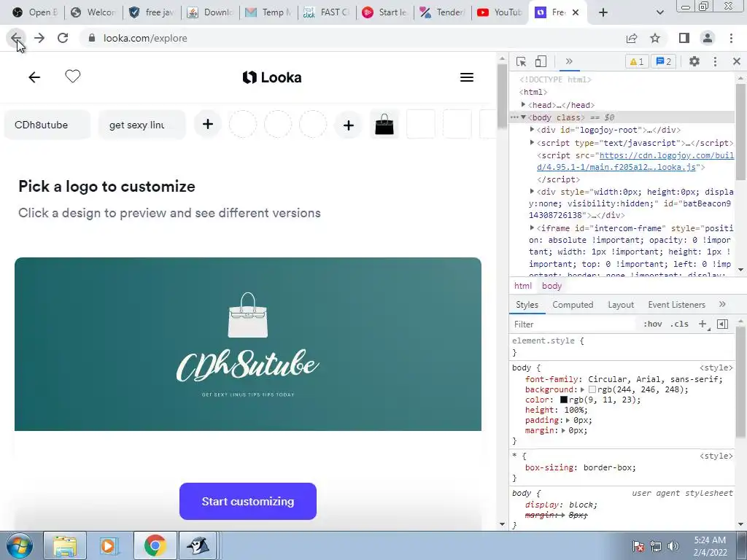Select html in the DevTools breadcrumb
Screen dimensions: 747x560
tap(522, 286)
